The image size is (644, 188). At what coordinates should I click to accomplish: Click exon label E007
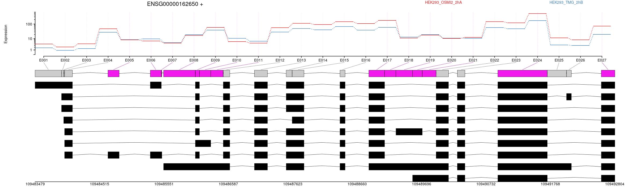point(172,60)
